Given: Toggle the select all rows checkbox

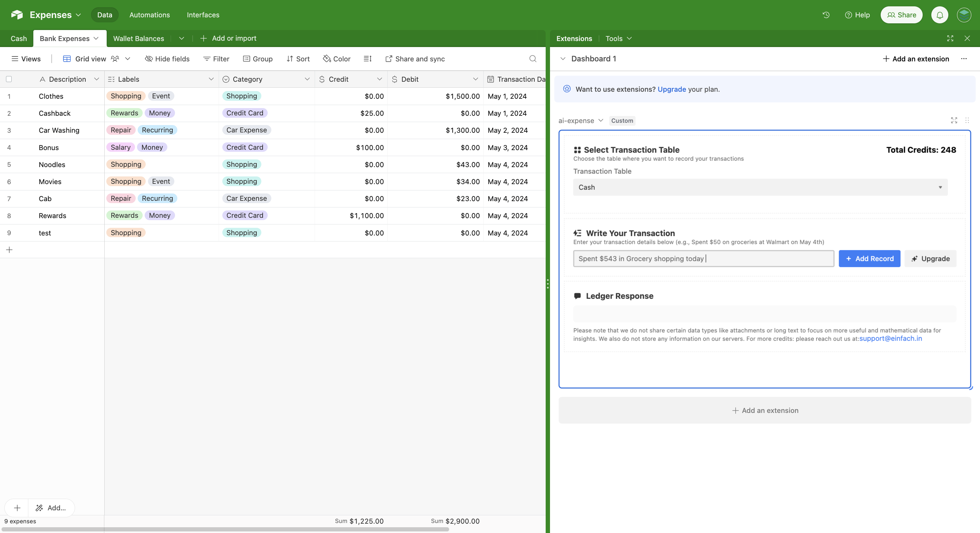Looking at the screenshot, I should (9, 79).
